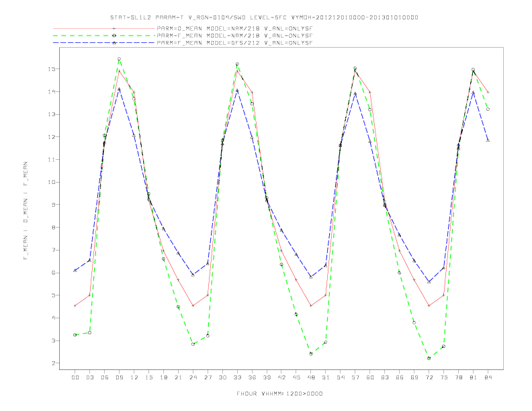Click x-axis tick label 84
The image size is (532, 411).
tap(488, 377)
